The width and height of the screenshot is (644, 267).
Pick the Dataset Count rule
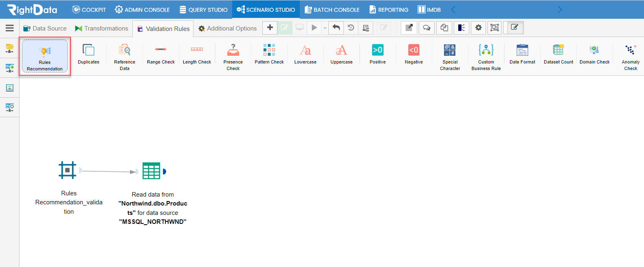tap(558, 54)
